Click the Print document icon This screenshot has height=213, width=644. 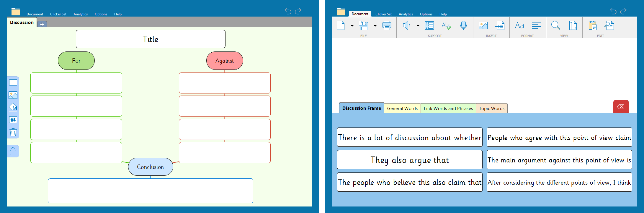point(387,26)
